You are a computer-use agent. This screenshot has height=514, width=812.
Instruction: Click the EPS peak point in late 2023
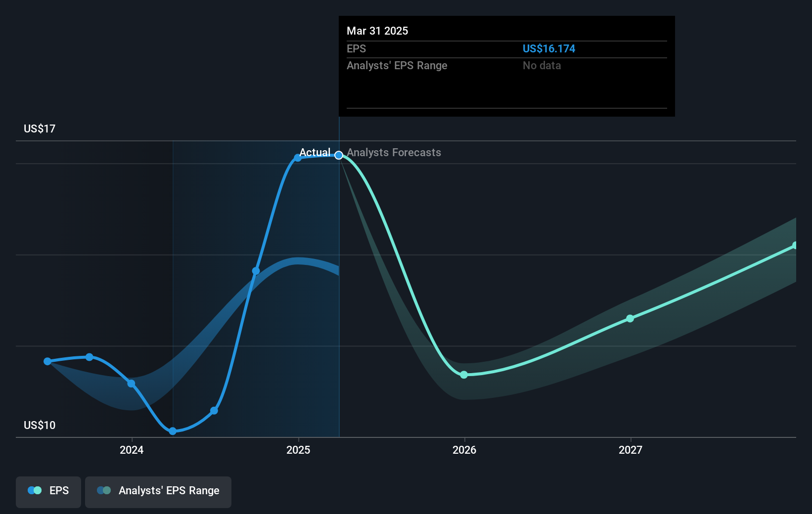click(90, 357)
